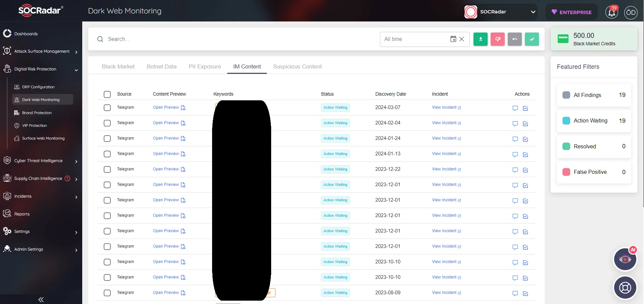
Task: Click the ENTERPRISE diamond badge
Action: tap(571, 12)
